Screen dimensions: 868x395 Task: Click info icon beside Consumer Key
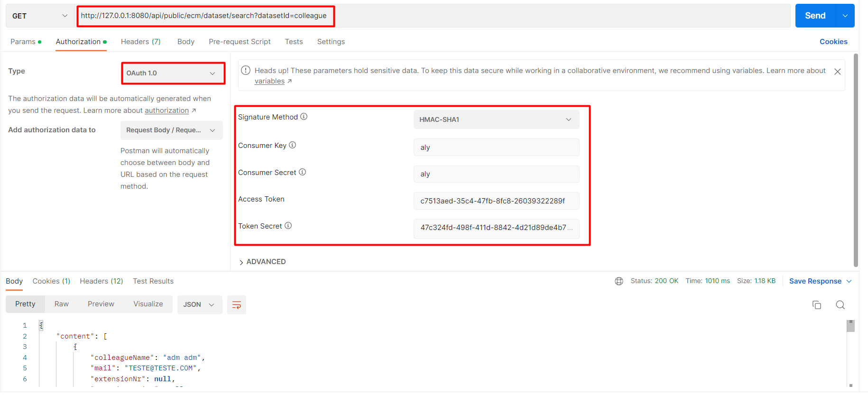[293, 145]
